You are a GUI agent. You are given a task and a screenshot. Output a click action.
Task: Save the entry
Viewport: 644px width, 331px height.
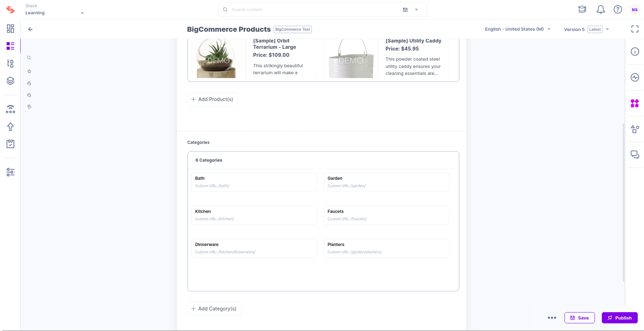[x=579, y=318]
